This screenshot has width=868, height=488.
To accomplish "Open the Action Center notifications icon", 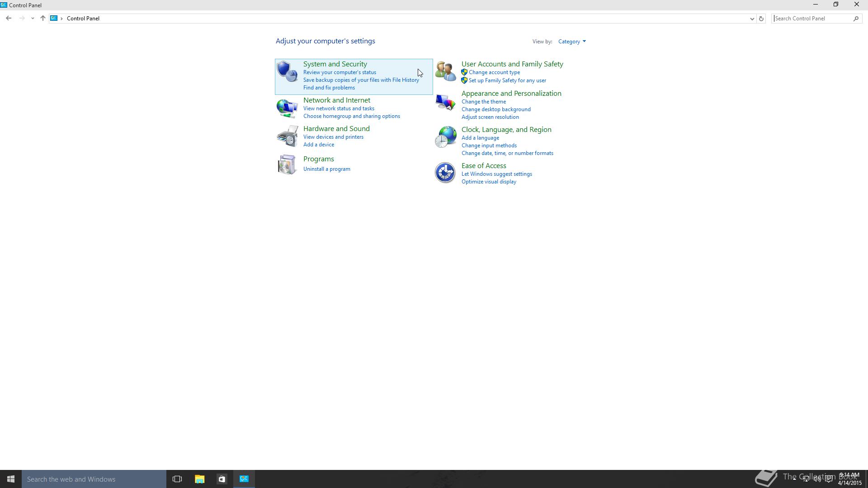I will click(829, 479).
